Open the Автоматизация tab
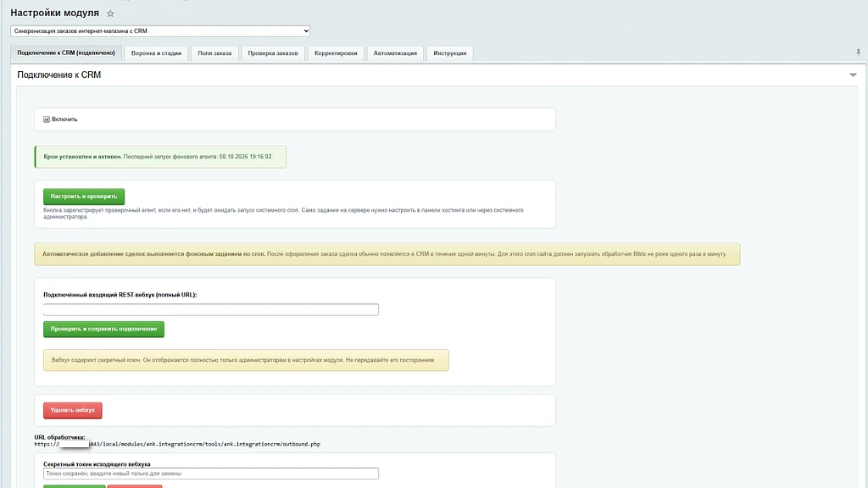 click(x=395, y=53)
